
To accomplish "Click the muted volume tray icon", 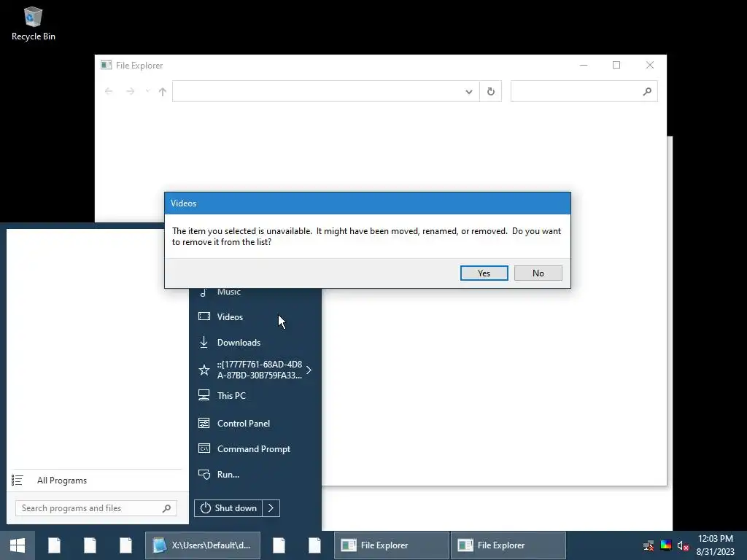I will click(x=683, y=545).
